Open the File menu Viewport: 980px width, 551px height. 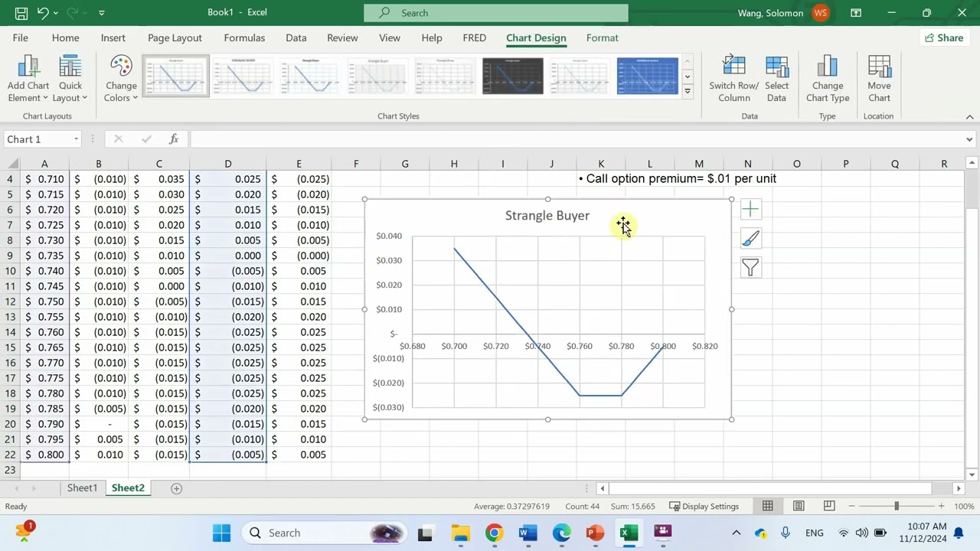21,37
